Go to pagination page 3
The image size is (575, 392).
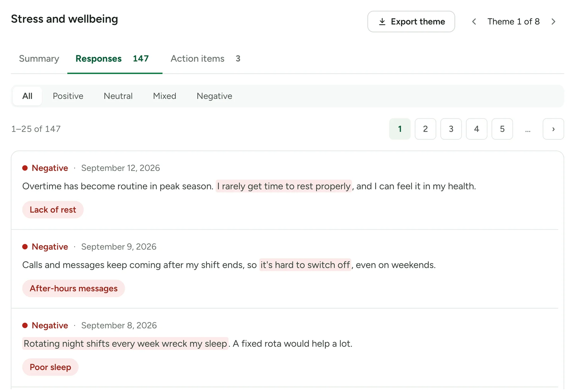[451, 129]
